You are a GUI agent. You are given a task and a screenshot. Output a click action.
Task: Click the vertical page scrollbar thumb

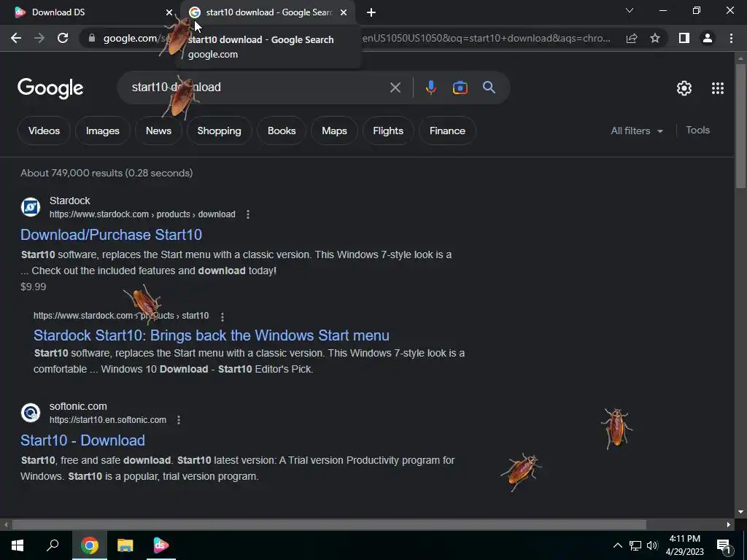pyautogui.click(x=740, y=125)
